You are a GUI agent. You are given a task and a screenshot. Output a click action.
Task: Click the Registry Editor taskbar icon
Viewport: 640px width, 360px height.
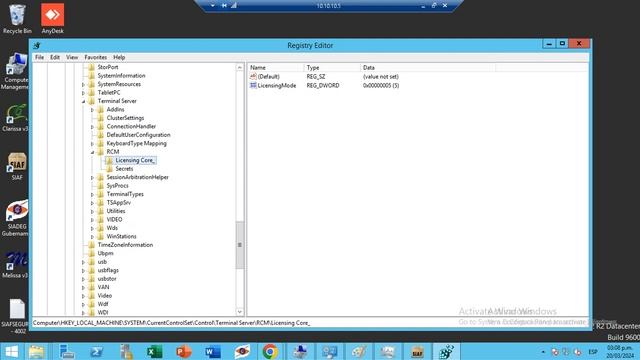pos(447,351)
